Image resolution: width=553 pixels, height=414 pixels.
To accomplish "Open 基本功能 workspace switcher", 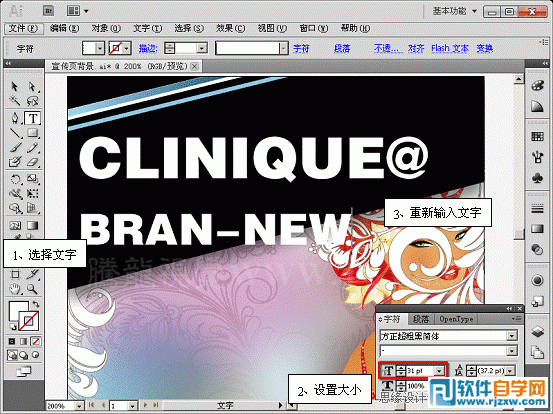I will (454, 11).
